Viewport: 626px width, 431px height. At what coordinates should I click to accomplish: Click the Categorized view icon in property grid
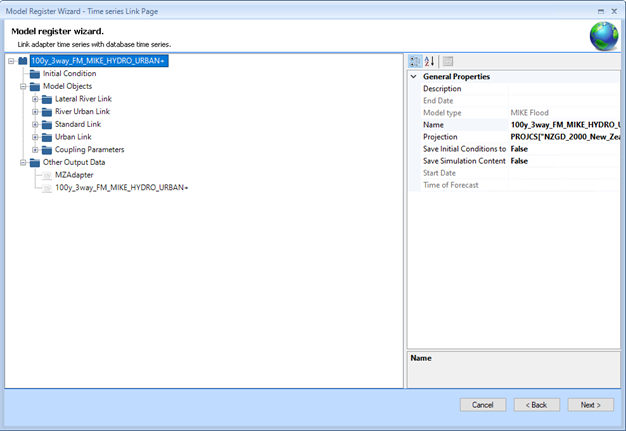tap(415, 61)
